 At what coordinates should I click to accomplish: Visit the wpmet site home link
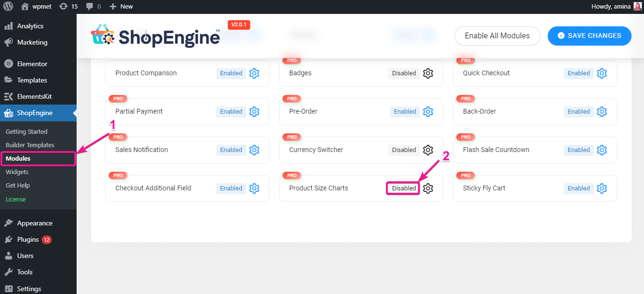pyautogui.click(x=37, y=7)
